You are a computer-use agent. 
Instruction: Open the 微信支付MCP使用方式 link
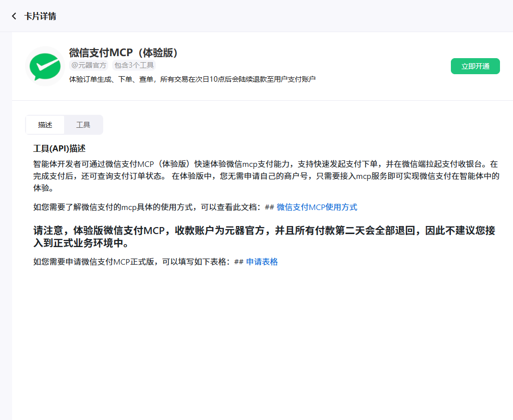coord(317,207)
